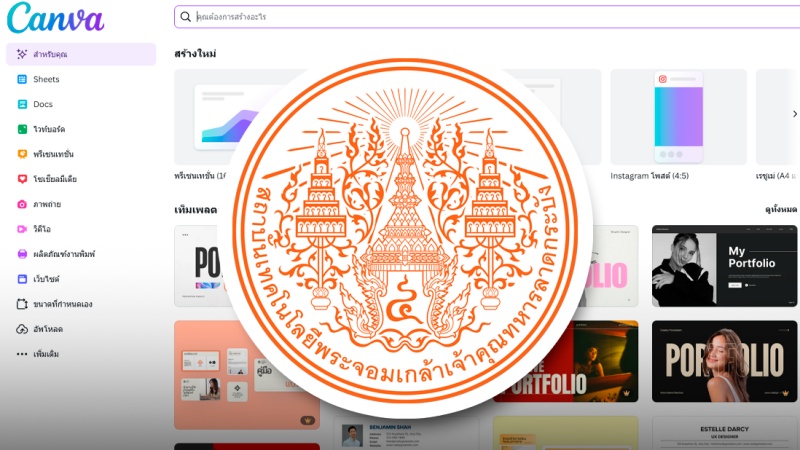The image size is (800, 450).
Task: Click the ภาพถ่าย camera icon
Action: point(22,204)
